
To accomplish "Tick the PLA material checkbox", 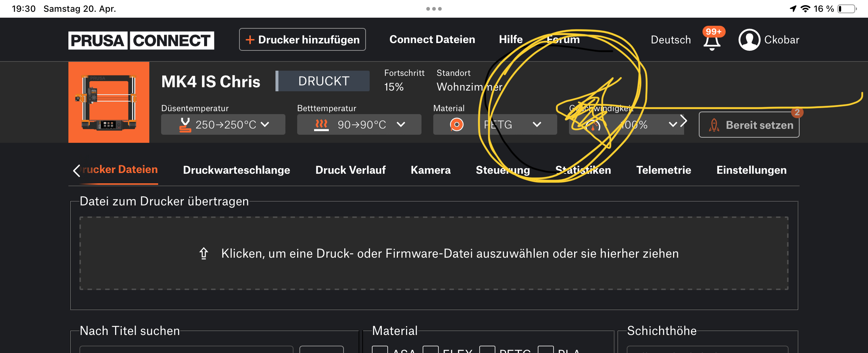I will 546,350.
